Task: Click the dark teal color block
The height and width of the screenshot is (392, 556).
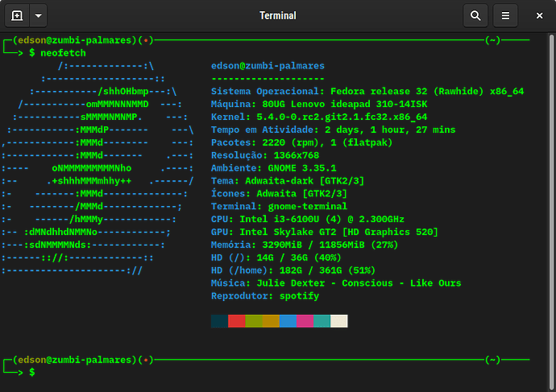Action: (x=219, y=321)
